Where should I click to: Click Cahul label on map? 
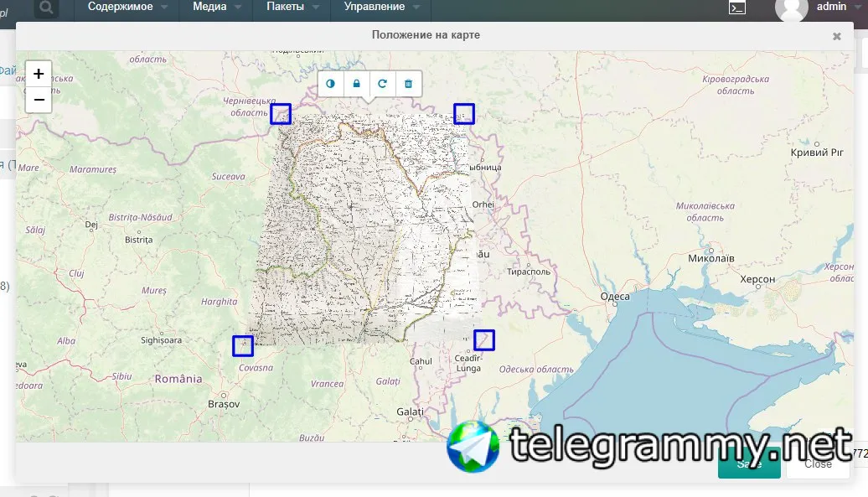tap(421, 361)
